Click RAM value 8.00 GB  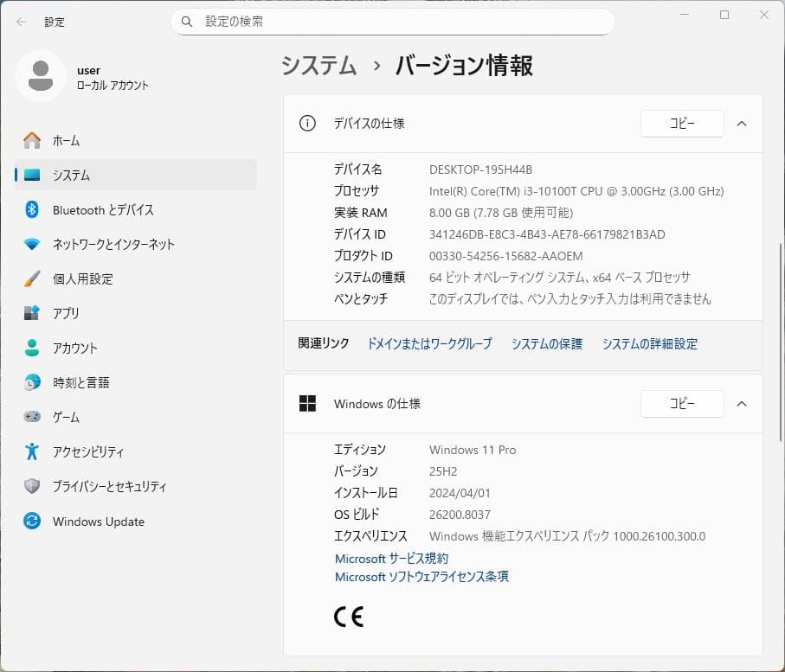click(x=500, y=213)
